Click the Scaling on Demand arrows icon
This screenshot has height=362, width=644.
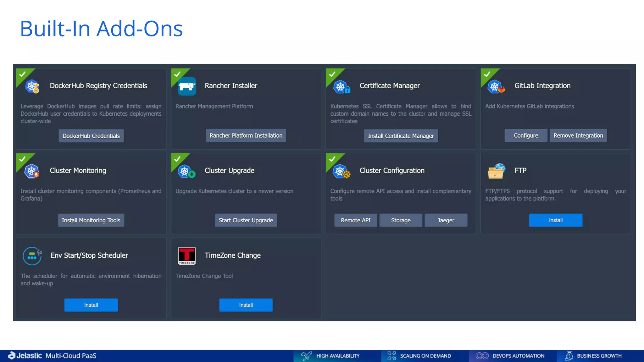point(392,356)
